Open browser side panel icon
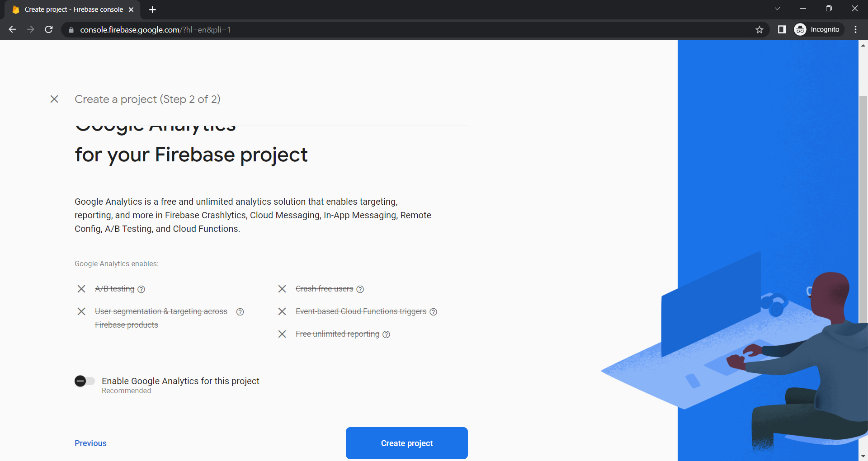The width and height of the screenshot is (868, 461). pyautogui.click(x=782, y=30)
